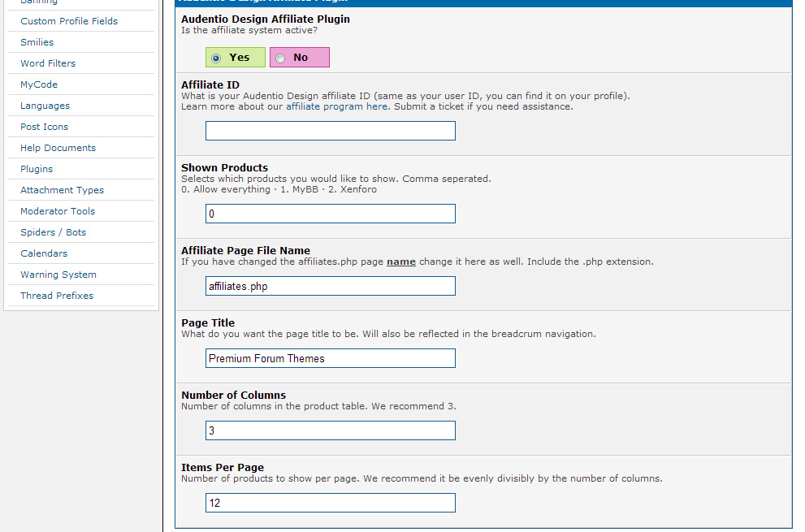Open Moderator Tools in sidebar
The image size is (805, 532).
[58, 211]
